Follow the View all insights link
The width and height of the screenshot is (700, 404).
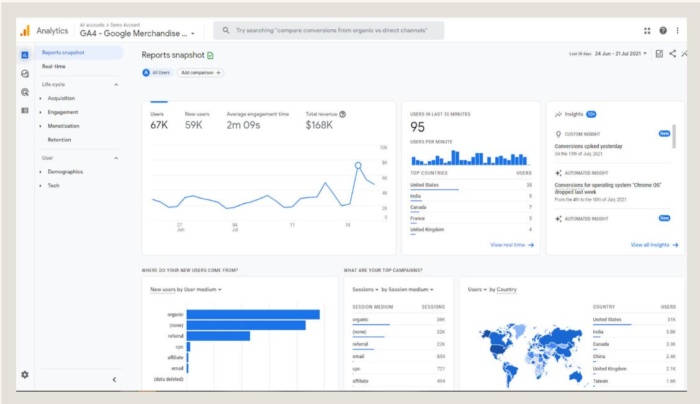coord(654,245)
